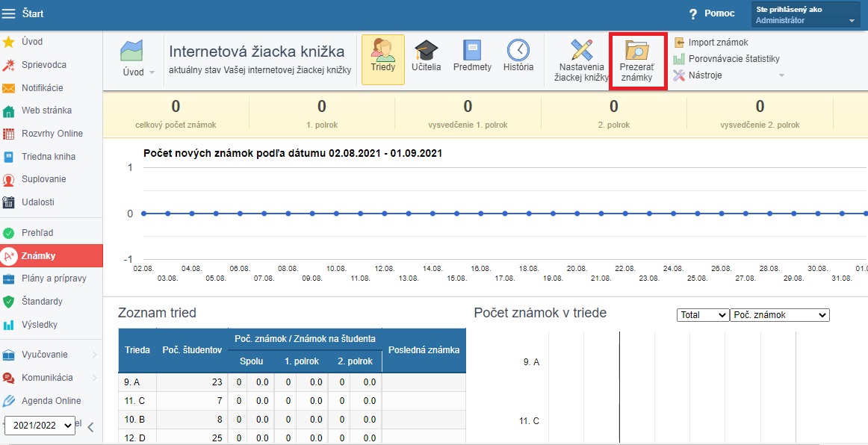Click the Výsledky bar chart icon

pos(8,325)
